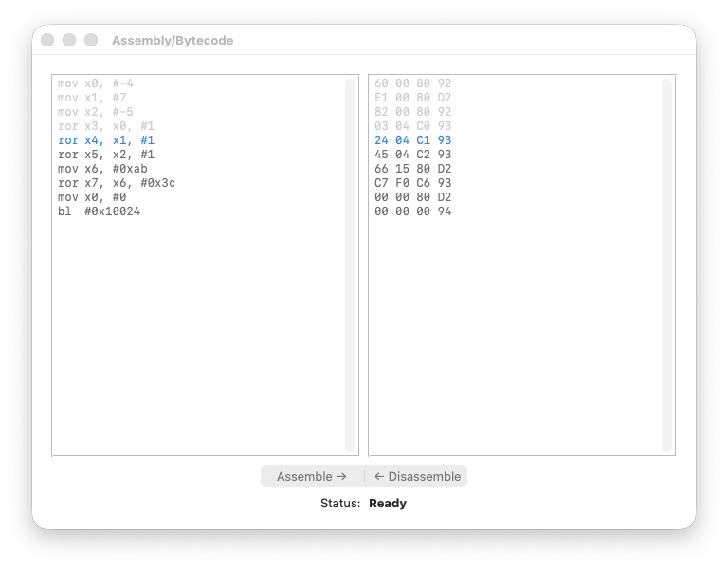Click the 'ror x7, x6, #0x3c' line
The width and height of the screenshot is (728, 569).
tap(116, 183)
